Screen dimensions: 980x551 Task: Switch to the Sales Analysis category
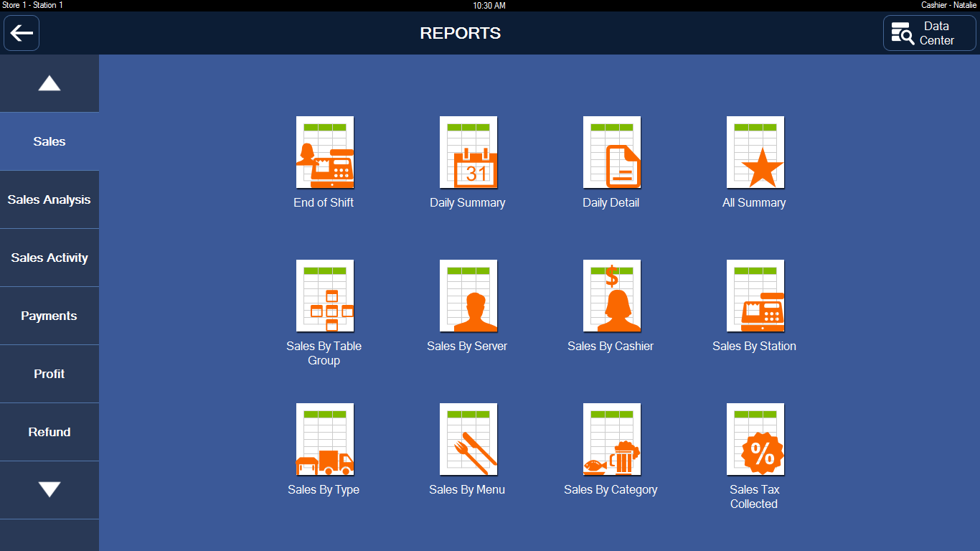[x=50, y=199]
